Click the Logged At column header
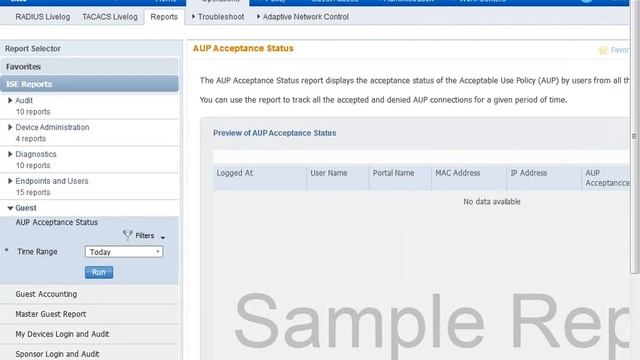Image resolution: width=640 pixels, height=360 pixels. pyautogui.click(x=260, y=178)
